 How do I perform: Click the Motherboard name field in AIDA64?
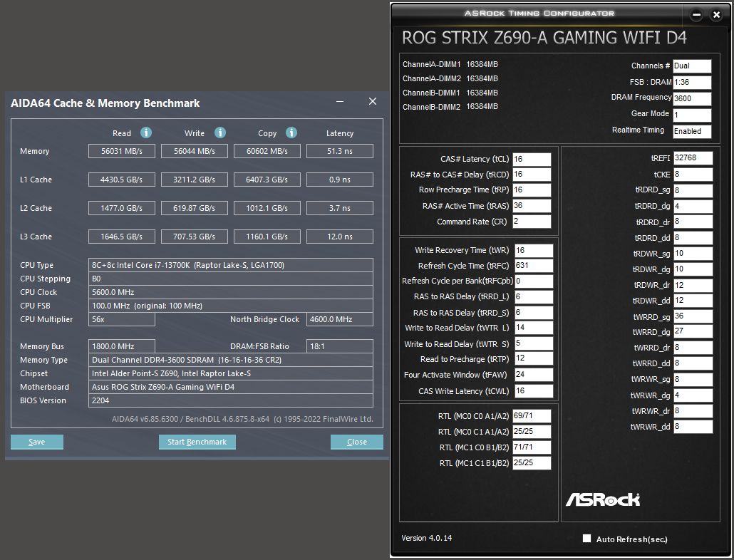(231, 388)
